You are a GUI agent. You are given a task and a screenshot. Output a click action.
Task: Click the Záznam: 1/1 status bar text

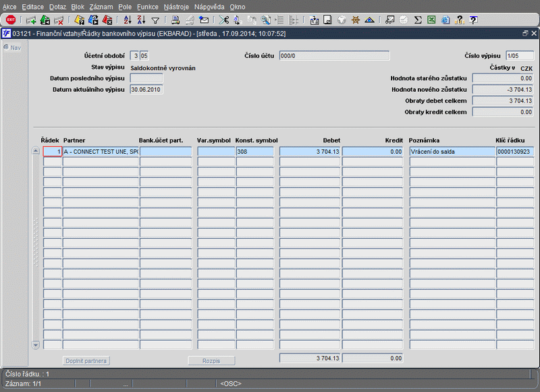click(x=23, y=383)
